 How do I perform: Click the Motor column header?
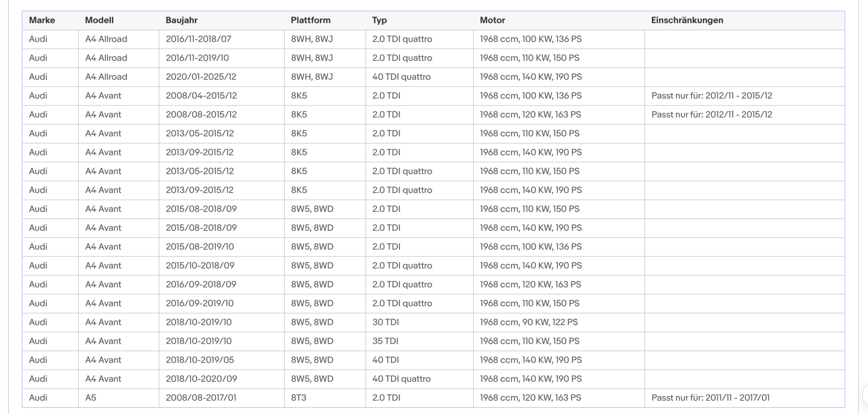pyautogui.click(x=492, y=20)
